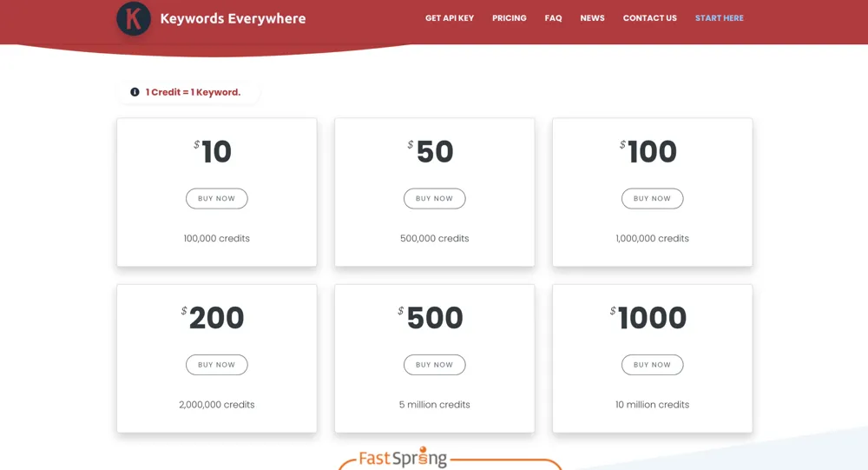The width and height of the screenshot is (868, 470).
Task: Click the Keywords Everywhere K logo icon
Action: click(134, 18)
